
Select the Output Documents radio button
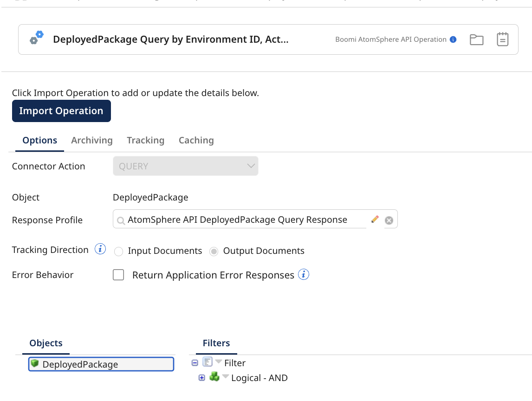[214, 252]
